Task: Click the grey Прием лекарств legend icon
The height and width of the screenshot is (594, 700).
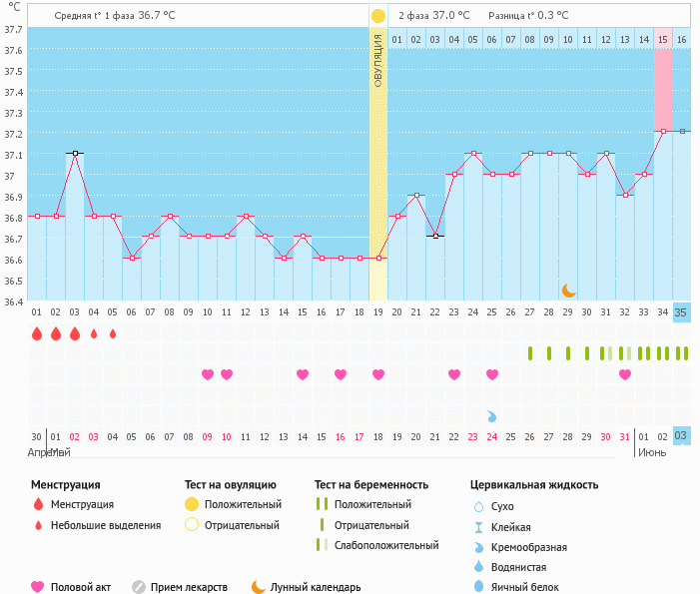Action: click(x=139, y=587)
